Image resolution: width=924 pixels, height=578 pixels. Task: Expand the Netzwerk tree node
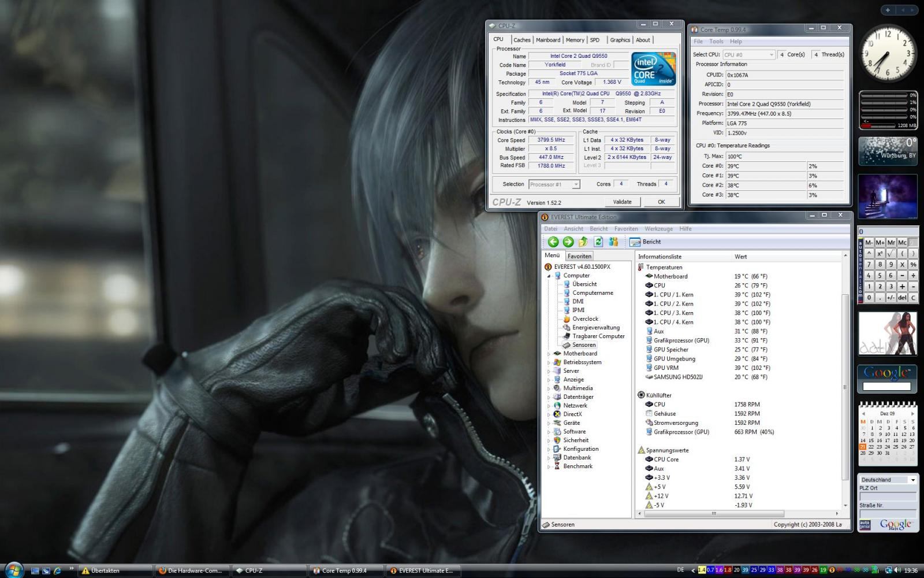point(549,406)
